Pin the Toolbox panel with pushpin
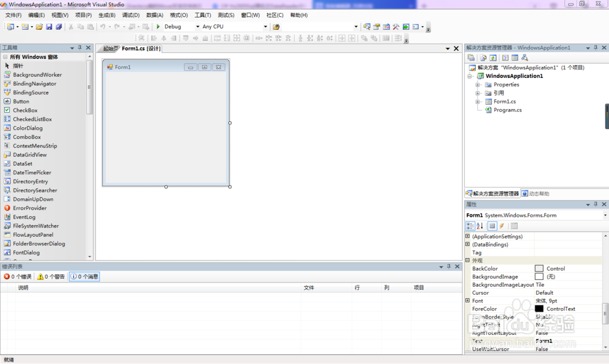The width and height of the screenshot is (609, 364). pyautogui.click(x=80, y=47)
